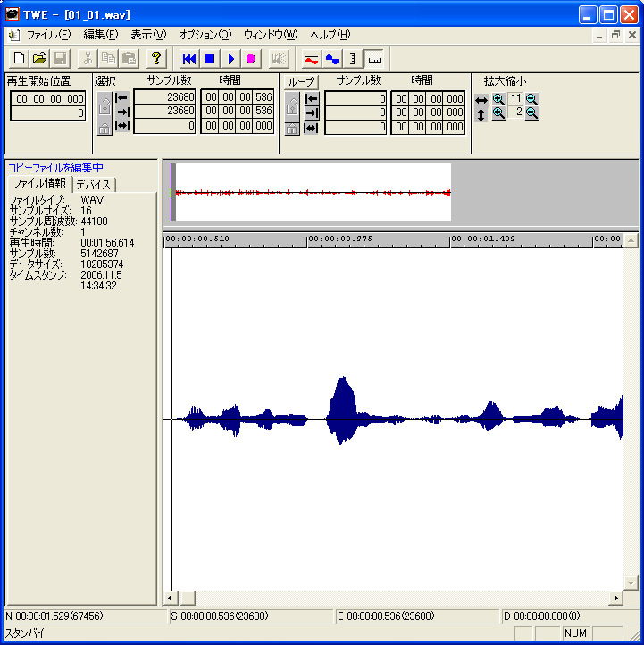Click the horizontal scrollbar left arrow
The height and width of the screenshot is (645, 644).
tap(171, 598)
